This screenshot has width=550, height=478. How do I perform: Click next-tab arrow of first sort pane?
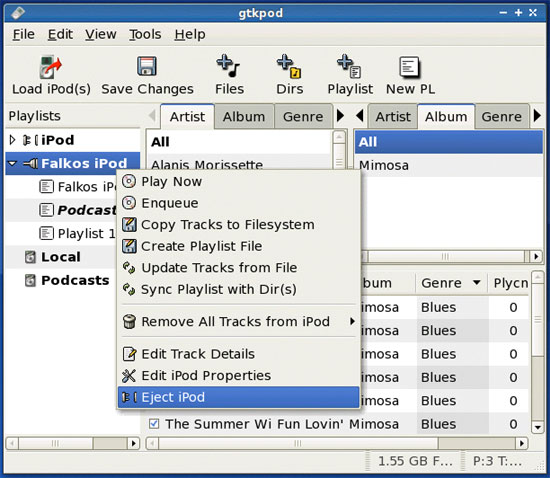pos(340,115)
